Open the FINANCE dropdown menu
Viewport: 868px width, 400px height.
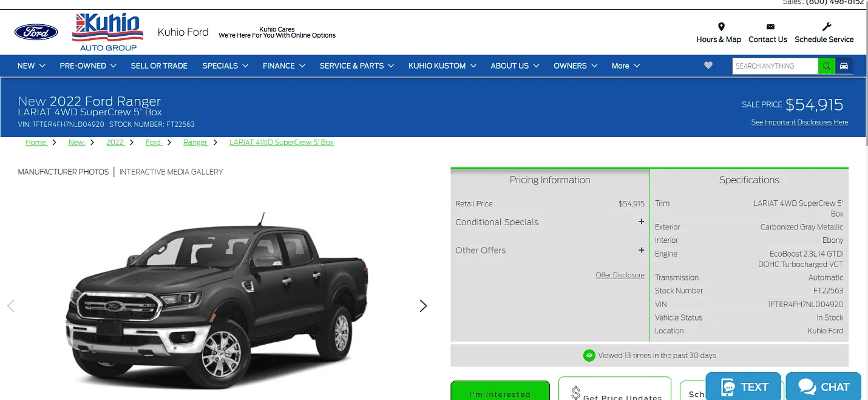coord(284,66)
